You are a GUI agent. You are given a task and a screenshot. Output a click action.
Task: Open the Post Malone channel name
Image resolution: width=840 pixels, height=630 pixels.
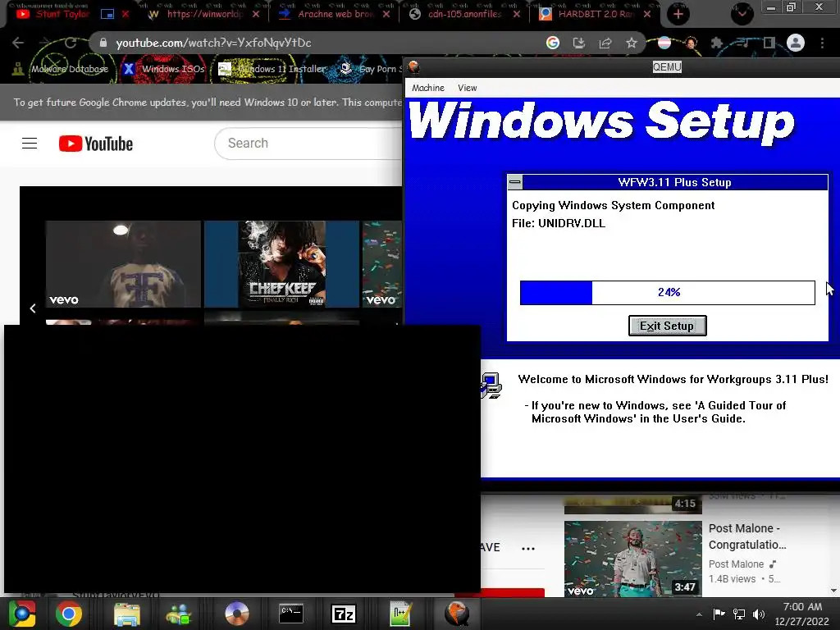point(736,564)
